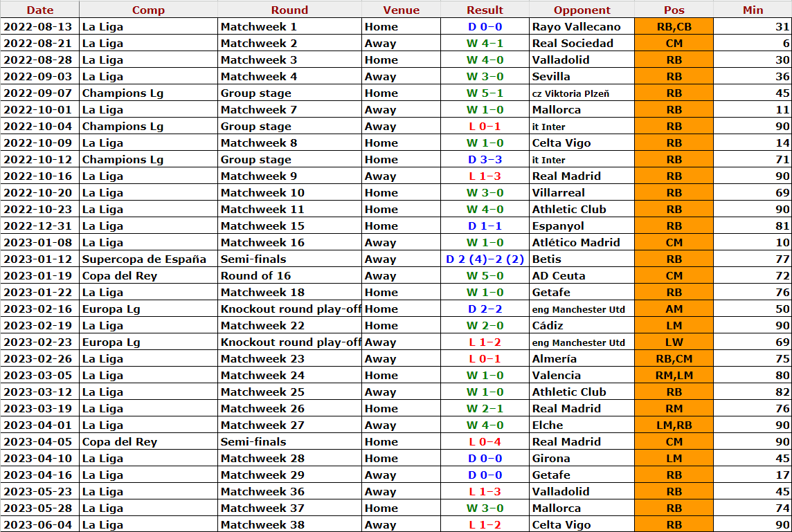Image resolution: width=792 pixels, height=532 pixels.
Task: Click Matchweek 25 round cell
Action: coord(289,392)
